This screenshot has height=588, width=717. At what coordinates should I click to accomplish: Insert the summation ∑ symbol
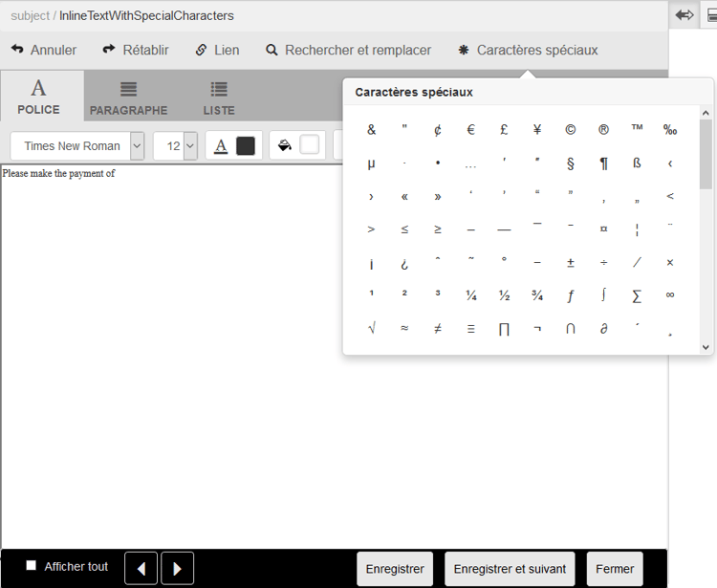pyautogui.click(x=637, y=296)
